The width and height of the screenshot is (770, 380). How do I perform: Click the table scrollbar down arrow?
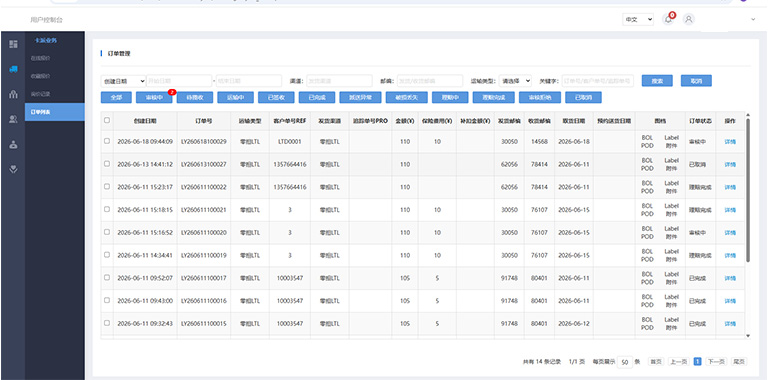pos(748,336)
